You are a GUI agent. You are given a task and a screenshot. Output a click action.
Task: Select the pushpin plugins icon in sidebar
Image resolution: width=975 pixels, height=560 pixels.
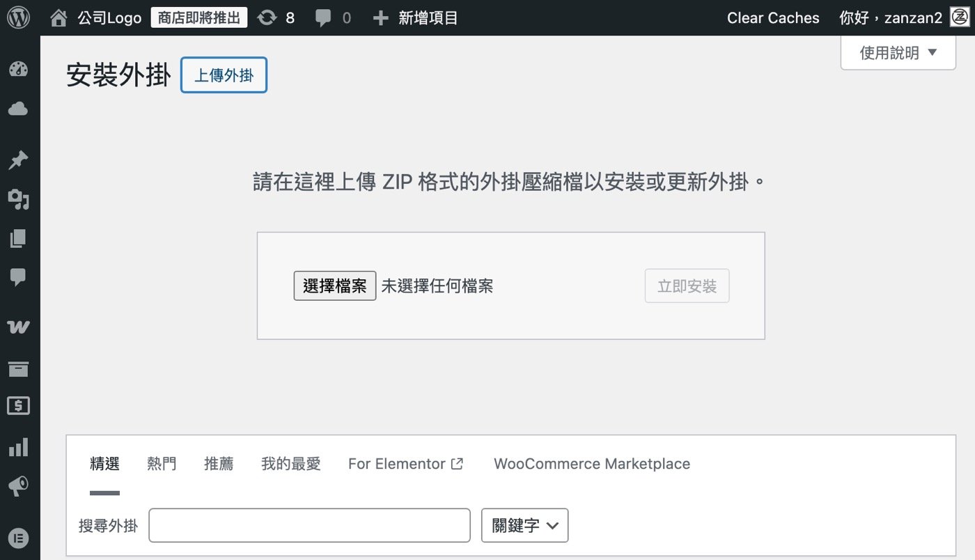[19, 160]
